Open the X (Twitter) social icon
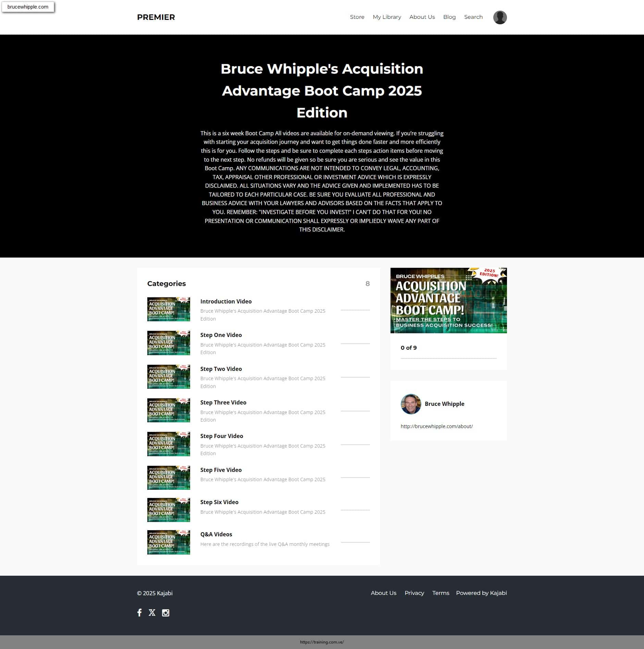Image resolution: width=644 pixels, height=649 pixels. (152, 613)
